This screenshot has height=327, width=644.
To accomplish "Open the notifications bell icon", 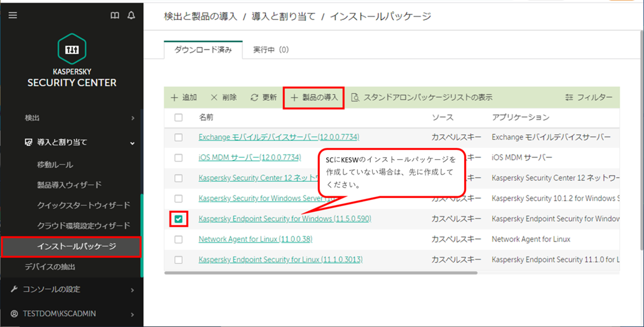I will [130, 16].
